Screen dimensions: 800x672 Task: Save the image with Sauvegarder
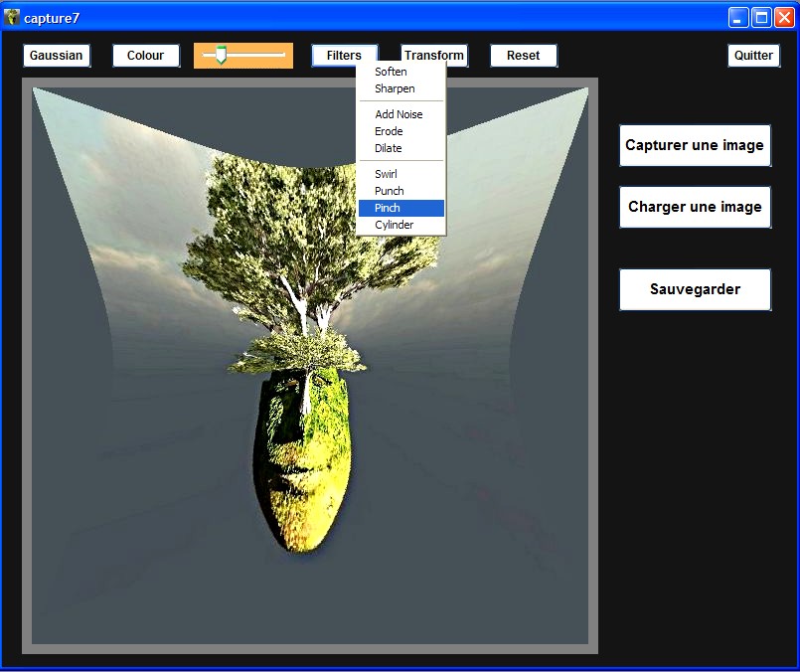(695, 289)
